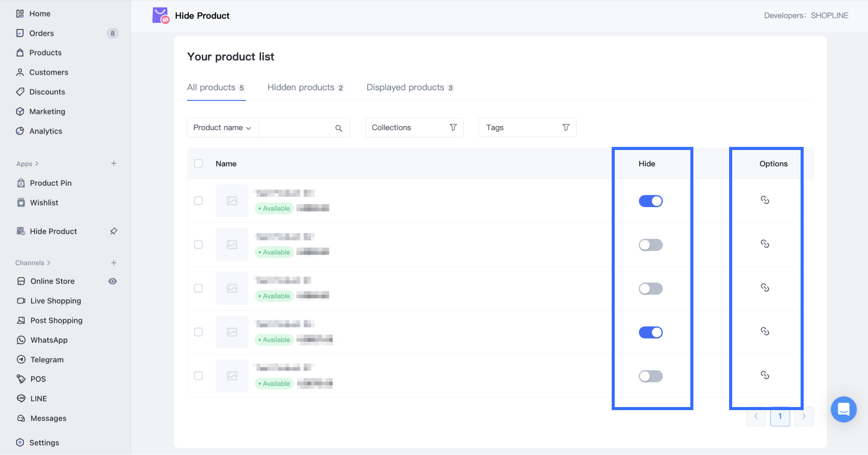Screen dimensions: 868x455
Task: Click the pin icon beside Hide Product
Action: (x=114, y=231)
